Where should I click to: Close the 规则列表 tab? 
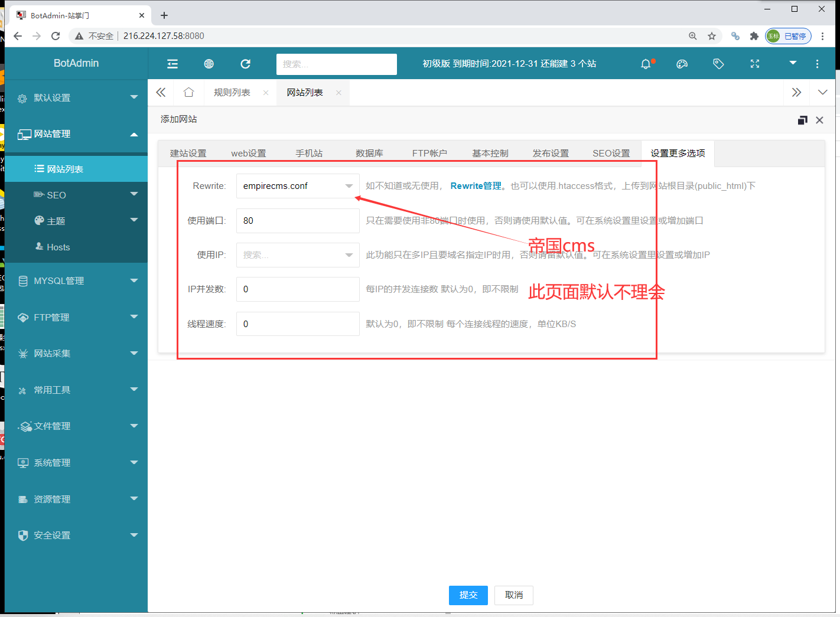266,93
